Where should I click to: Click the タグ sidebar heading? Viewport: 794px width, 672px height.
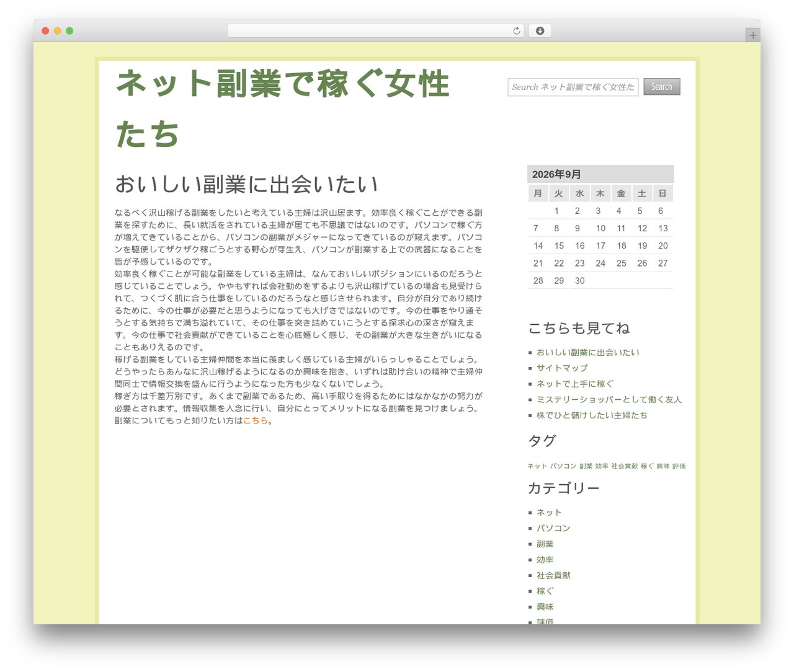[x=542, y=441]
